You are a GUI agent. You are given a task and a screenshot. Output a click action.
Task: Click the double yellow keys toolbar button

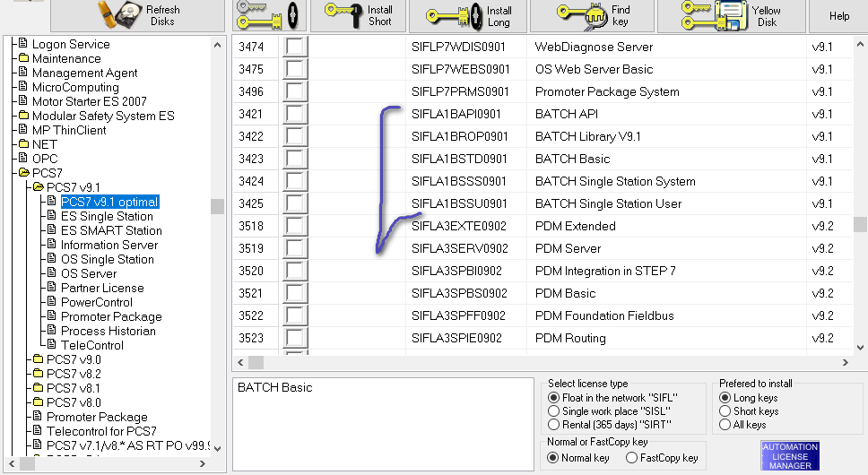pos(268,15)
